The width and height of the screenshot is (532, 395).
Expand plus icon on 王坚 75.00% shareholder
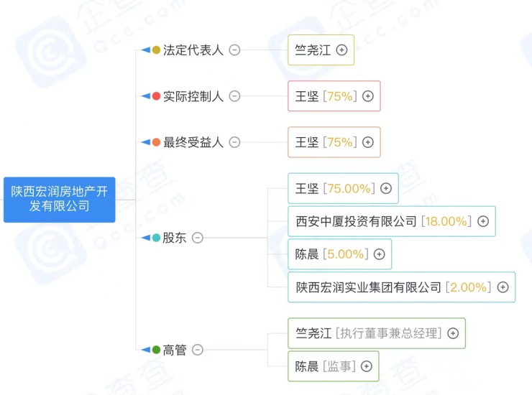pos(386,188)
